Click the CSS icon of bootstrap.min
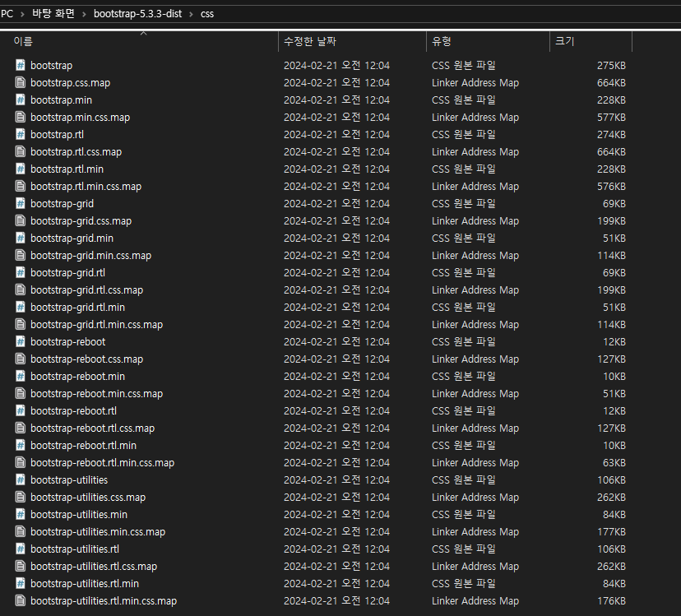This screenshot has height=616, width=681. (x=21, y=100)
